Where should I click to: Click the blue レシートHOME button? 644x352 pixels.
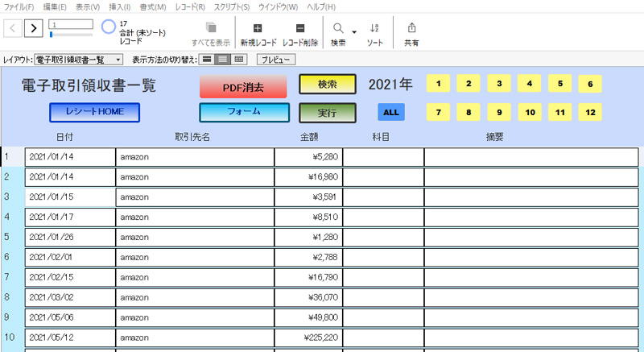pos(94,112)
